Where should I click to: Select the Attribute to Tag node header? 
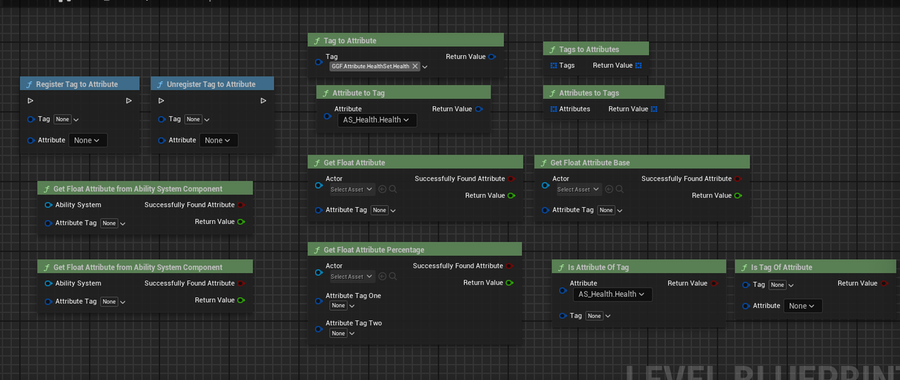[404, 92]
